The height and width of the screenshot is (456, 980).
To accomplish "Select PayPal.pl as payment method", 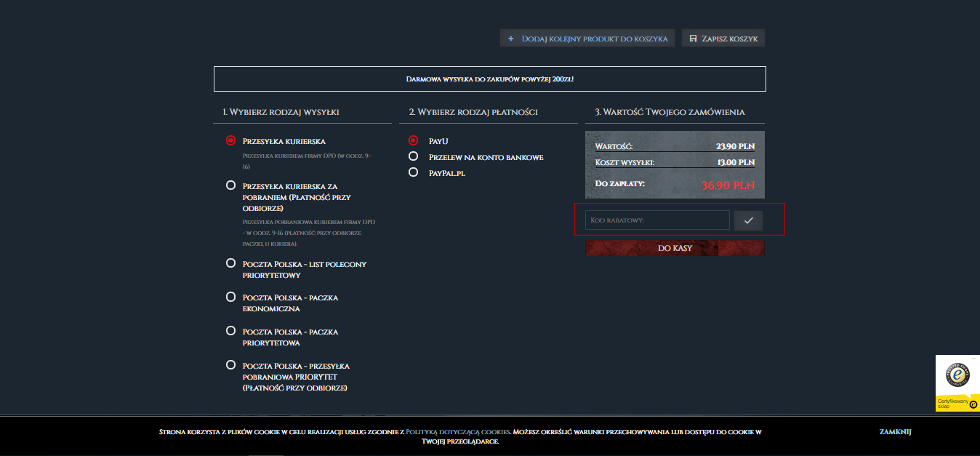I will pos(413,172).
